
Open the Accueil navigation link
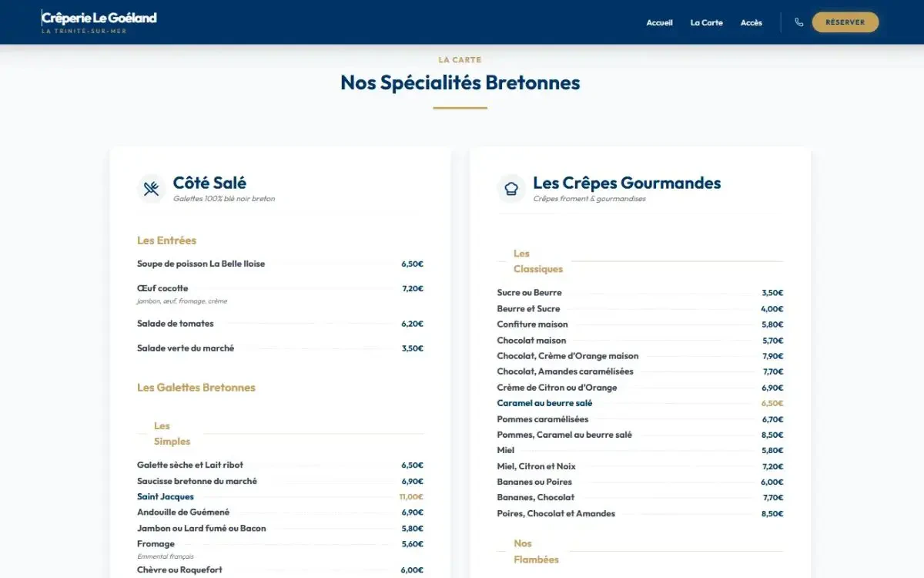[x=659, y=22]
